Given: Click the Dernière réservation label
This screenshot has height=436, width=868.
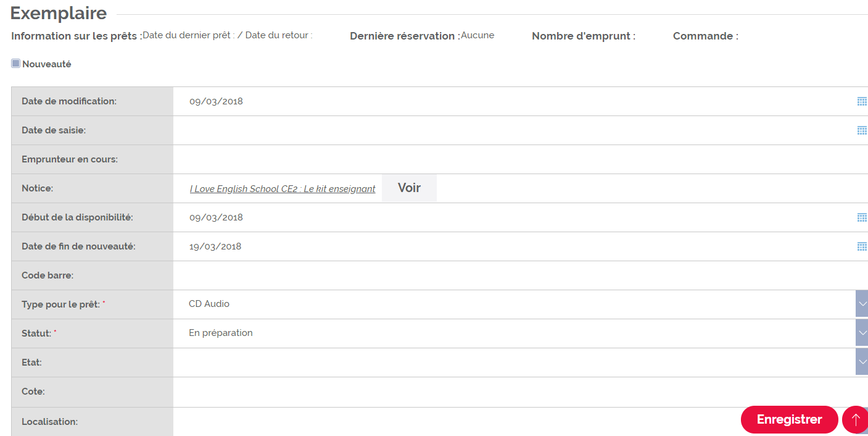Looking at the screenshot, I should [405, 36].
